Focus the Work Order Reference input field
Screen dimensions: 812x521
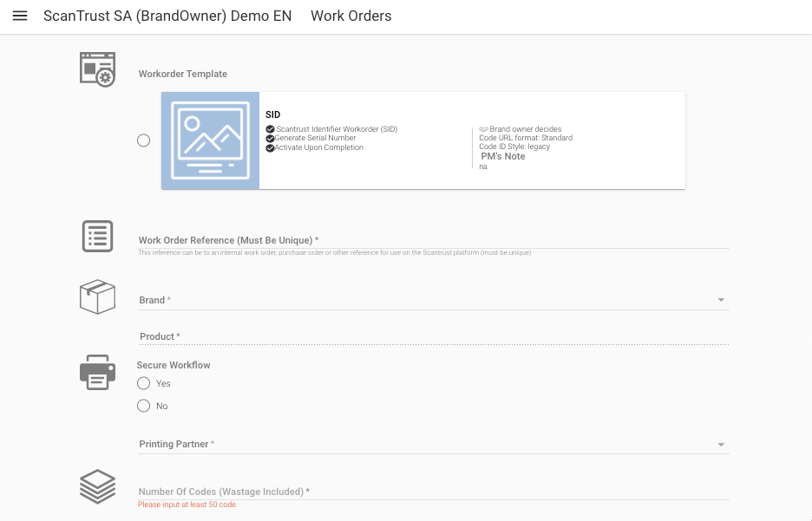click(434, 240)
